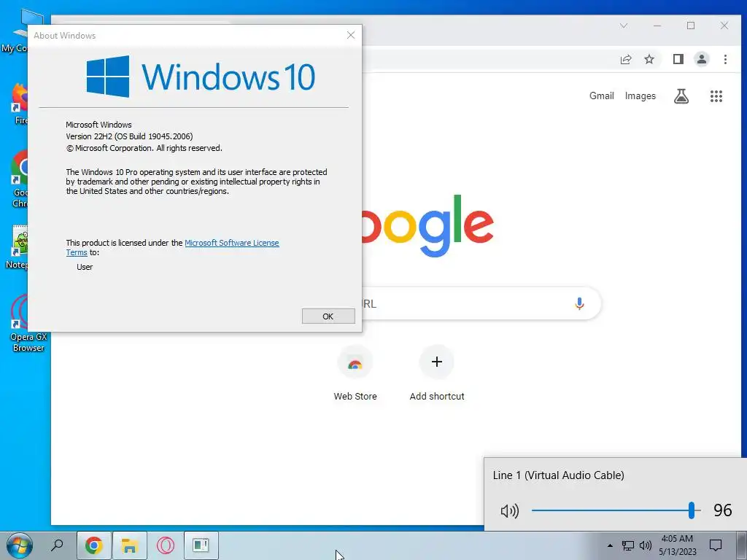Show hidden tray icons arrow
The height and width of the screenshot is (560, 747).
pos(610,545)
